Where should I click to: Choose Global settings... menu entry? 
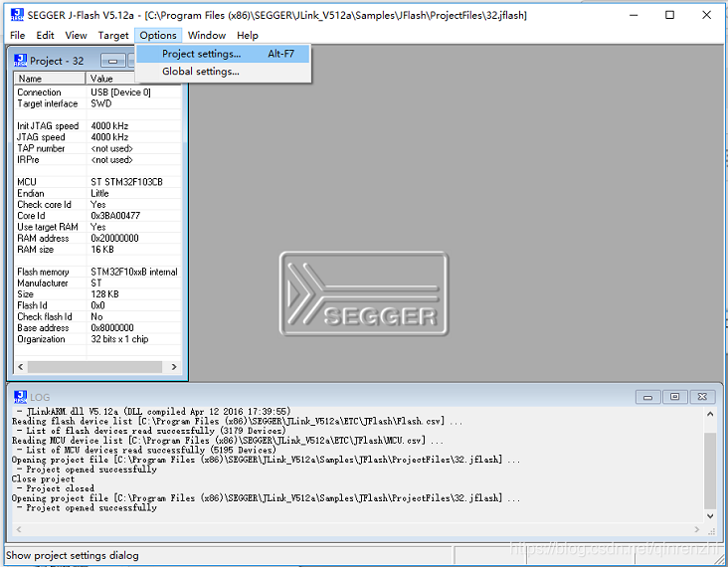pyautogui.click(x=224, y=72)
